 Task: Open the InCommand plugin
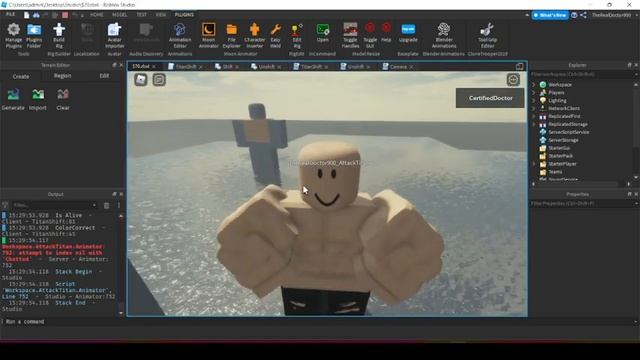click(322, 33)
